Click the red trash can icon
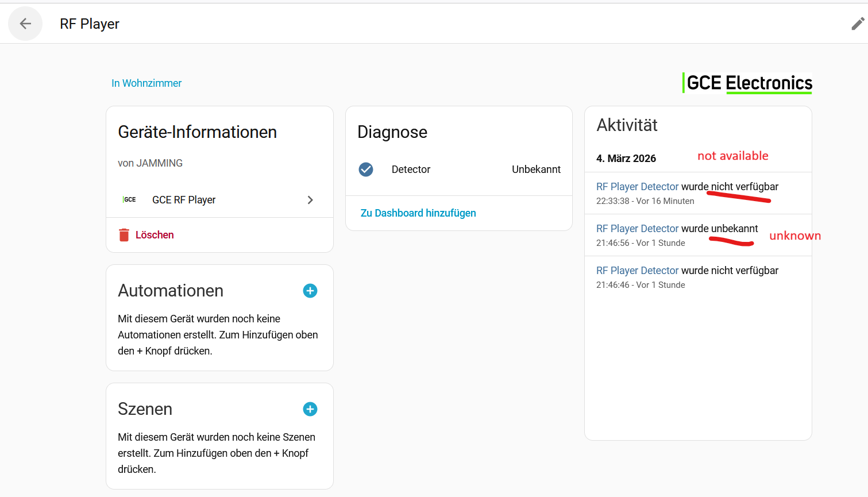 124,235
